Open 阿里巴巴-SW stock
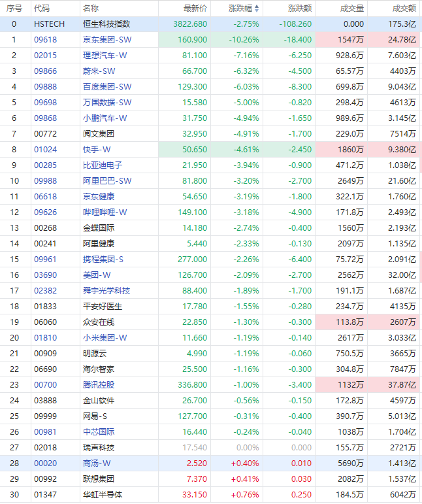This screenshot has width=422, height=504. pyautogui.click(x=107, y=181)
